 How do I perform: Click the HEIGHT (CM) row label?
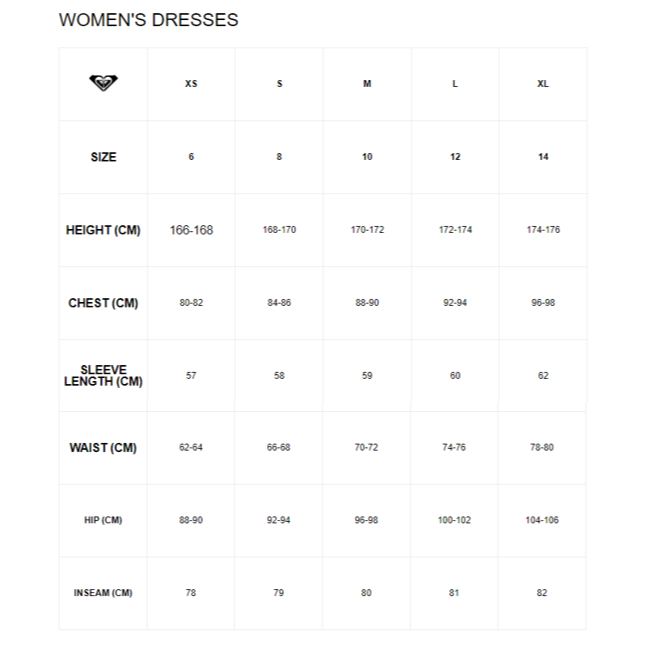(x=103, y=230)
